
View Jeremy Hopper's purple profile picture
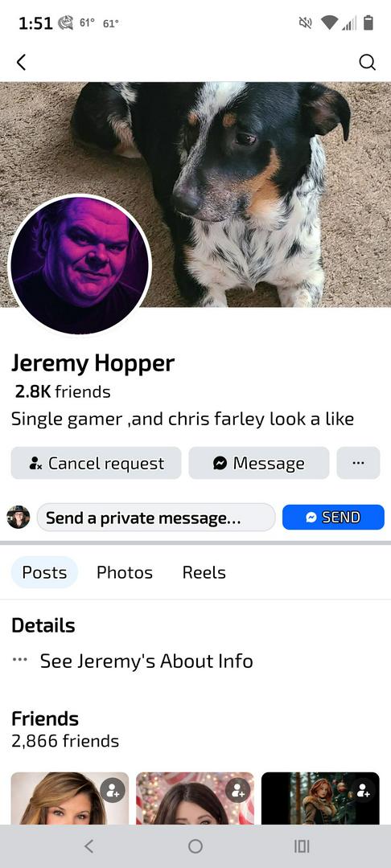click(79, 264)
